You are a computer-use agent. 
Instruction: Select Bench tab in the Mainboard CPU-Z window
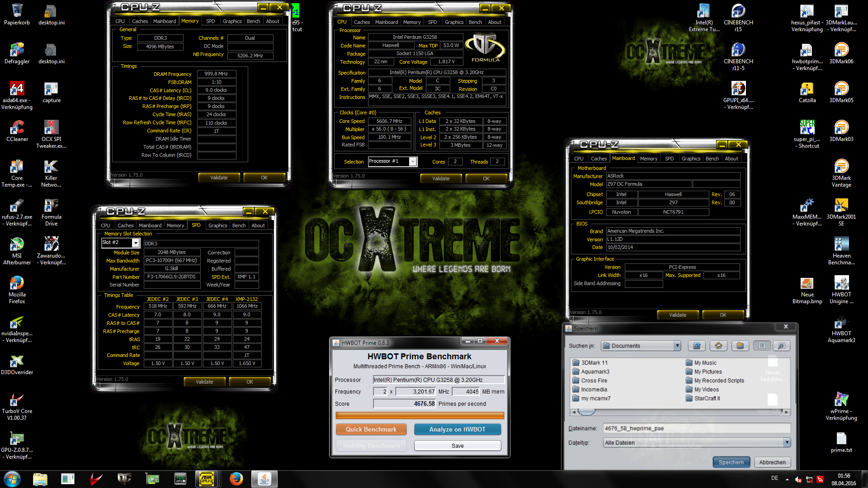tap(712, 159)
